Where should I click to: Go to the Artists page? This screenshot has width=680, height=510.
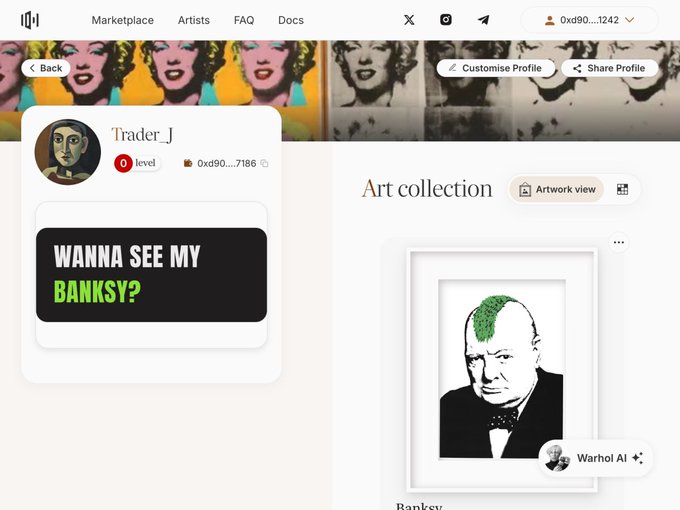pos(194,20)
